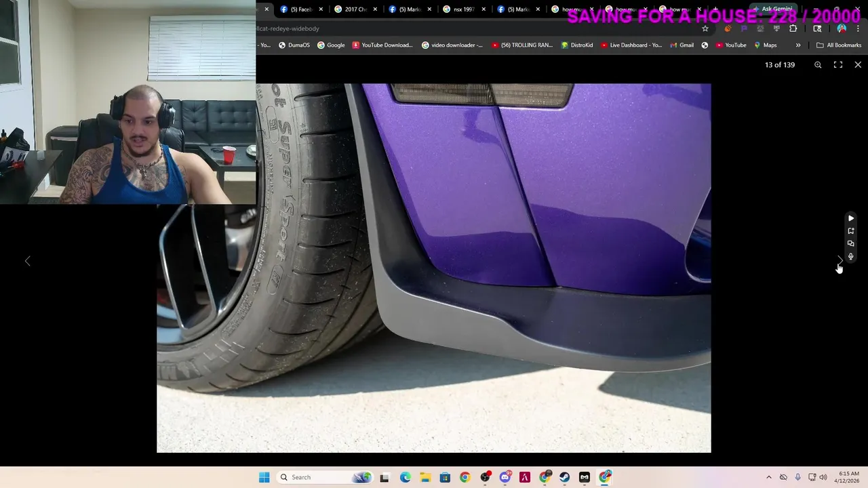Zoom into the gallery photo
Viewport: 868px width, 488px height.
click(818, 65)
